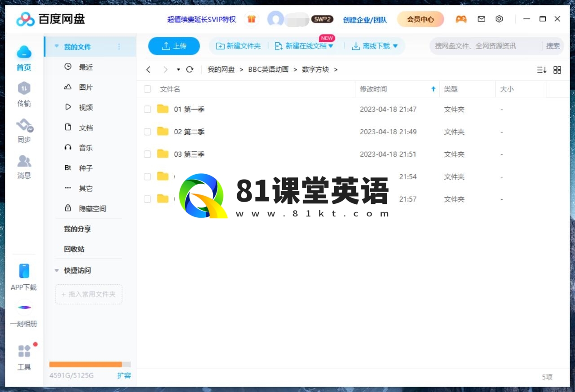
Task: Open 会员中心
Action: tap(420, 19)
